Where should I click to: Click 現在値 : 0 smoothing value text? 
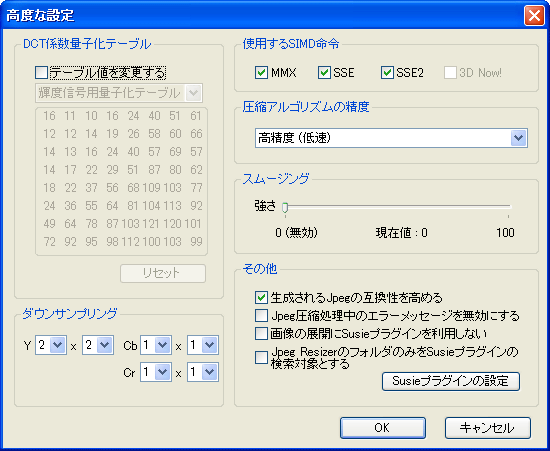[401, 233]
